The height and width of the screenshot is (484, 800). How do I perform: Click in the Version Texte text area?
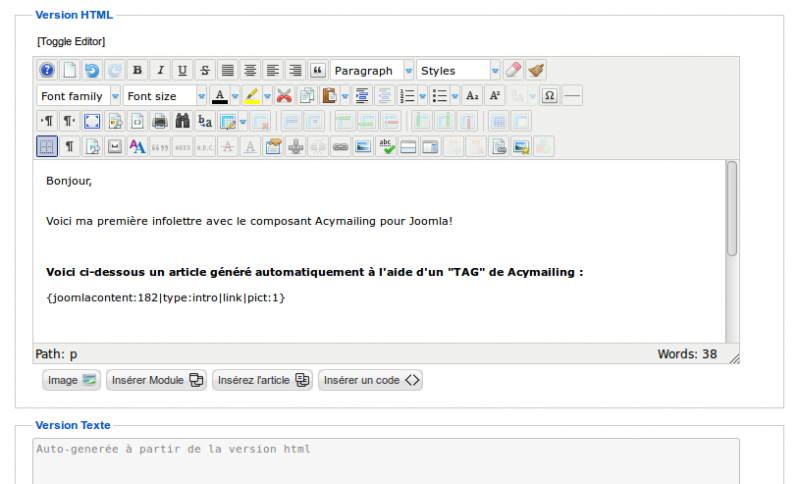(386, 461)
